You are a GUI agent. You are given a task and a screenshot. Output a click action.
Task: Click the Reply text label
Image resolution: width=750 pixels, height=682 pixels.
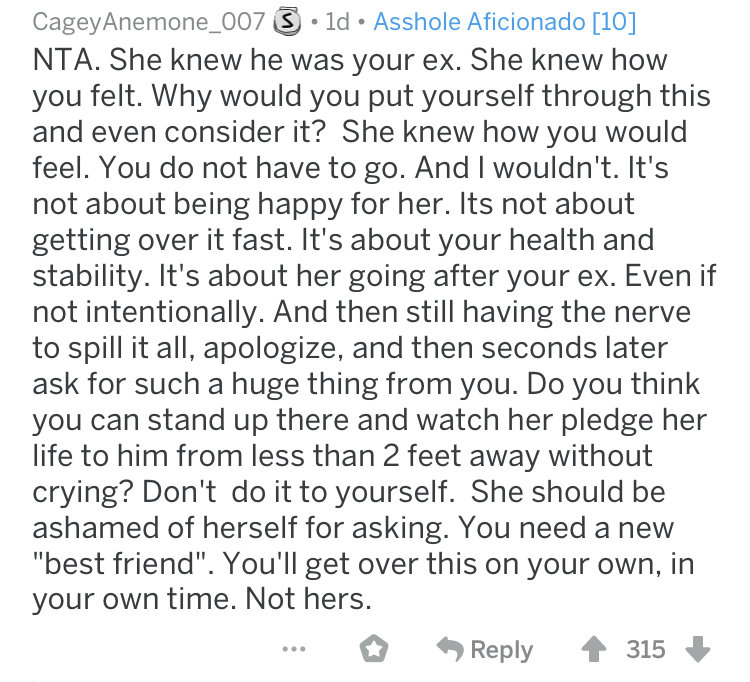pyautogui.click(x=501, y=650)
